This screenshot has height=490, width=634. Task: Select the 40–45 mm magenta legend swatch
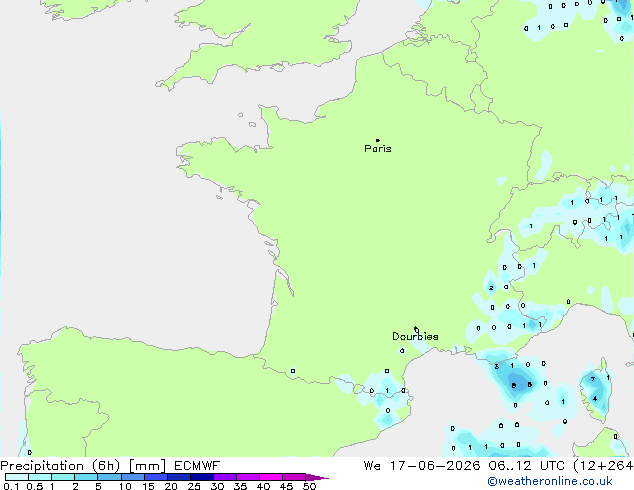pyautogui.click(x=271, y=477)
